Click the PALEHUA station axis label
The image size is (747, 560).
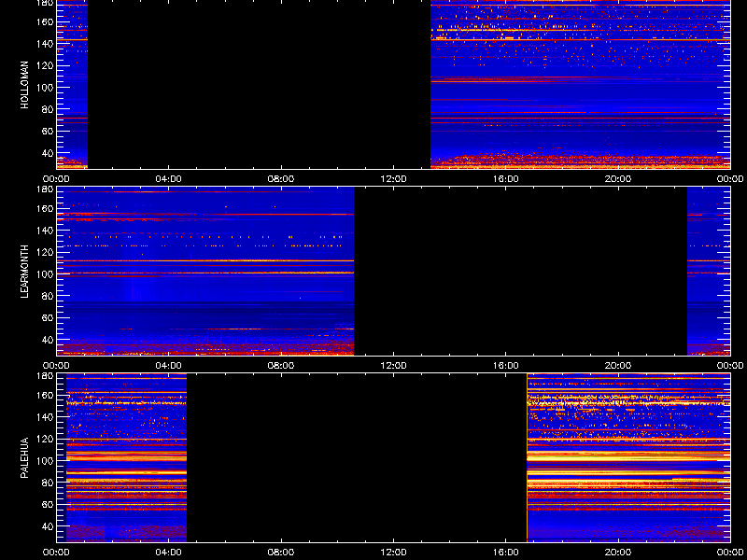[x=24, y=457]
